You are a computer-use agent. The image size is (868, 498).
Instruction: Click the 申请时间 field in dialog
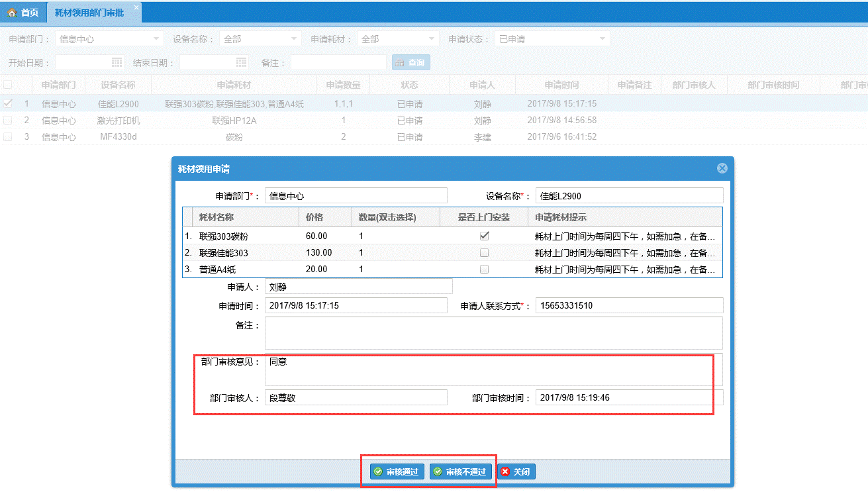point(356,305)
